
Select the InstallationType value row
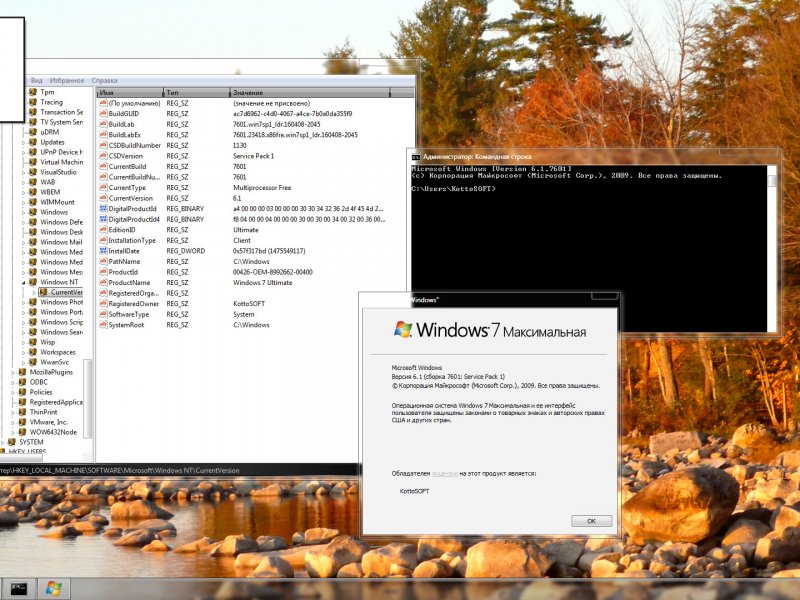242,240
